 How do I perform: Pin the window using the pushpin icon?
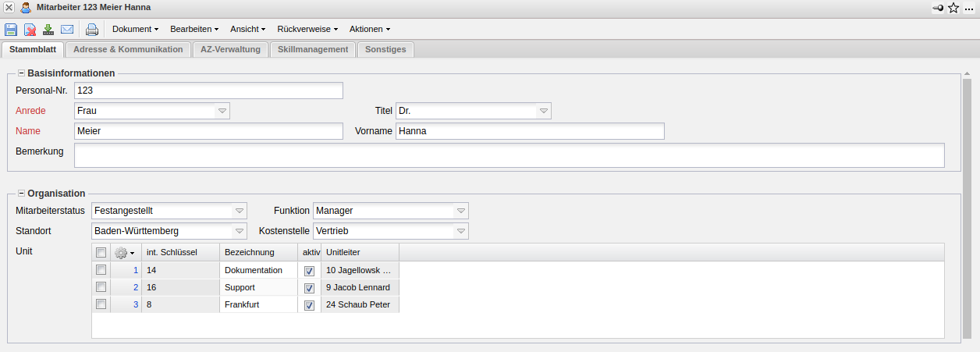938,8
